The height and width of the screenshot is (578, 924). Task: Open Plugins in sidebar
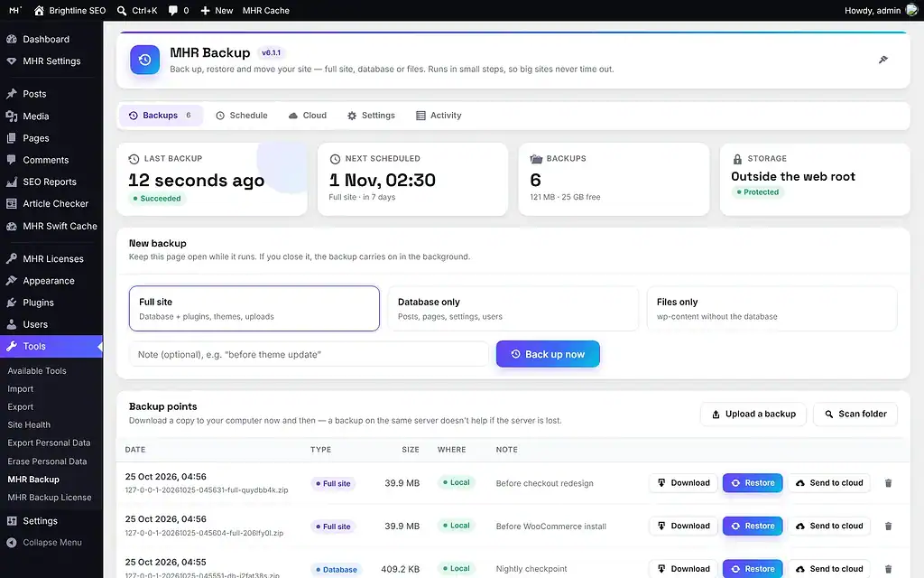[51, 303]
